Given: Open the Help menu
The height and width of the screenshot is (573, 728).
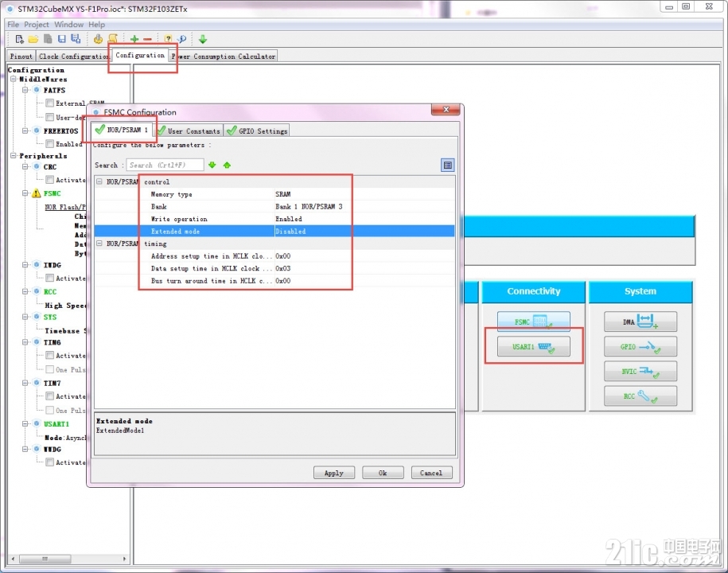Looking at the screenshot, I should pyautogui.click(x=96, y=25).
